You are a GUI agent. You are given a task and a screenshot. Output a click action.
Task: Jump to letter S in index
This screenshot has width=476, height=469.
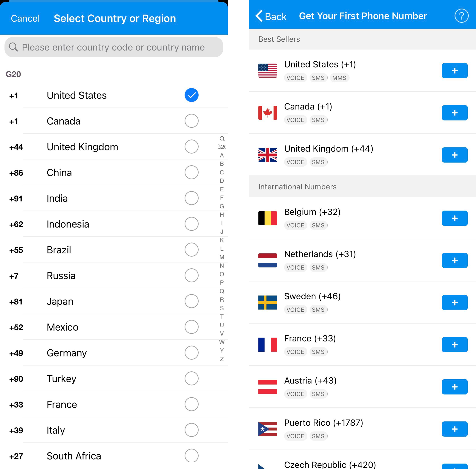click(x=222, y=308)
